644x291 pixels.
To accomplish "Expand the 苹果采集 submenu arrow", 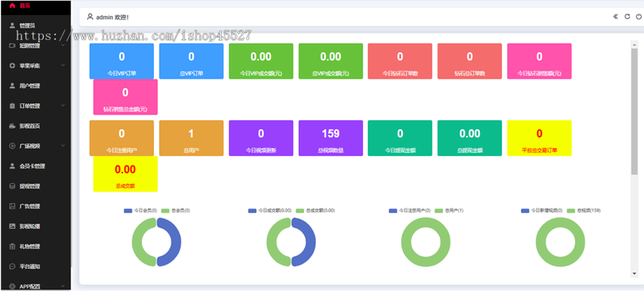I will 63,65.
